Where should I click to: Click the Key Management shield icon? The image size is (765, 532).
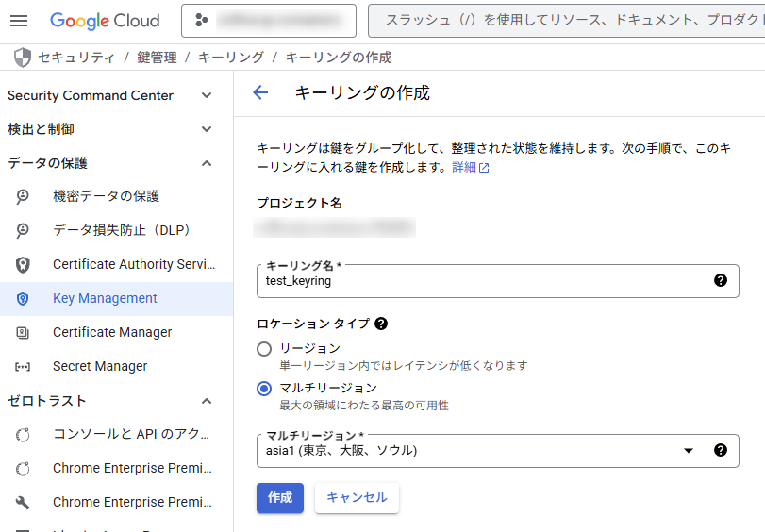(23, 299)
